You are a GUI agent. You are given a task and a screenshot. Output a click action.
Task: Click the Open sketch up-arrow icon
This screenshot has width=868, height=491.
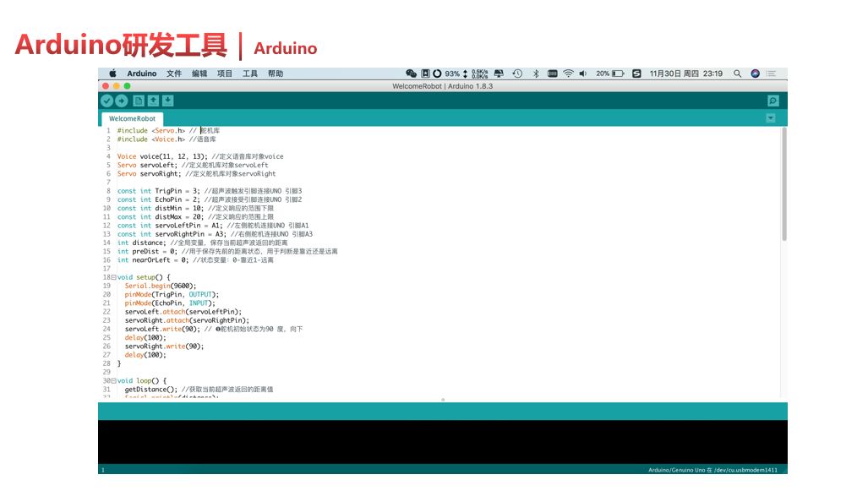coord(153,101)
